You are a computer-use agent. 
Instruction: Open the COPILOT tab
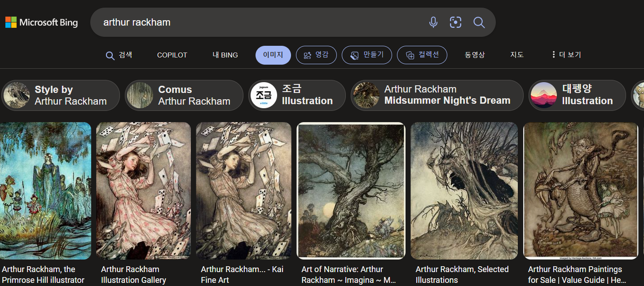(172, 55)
